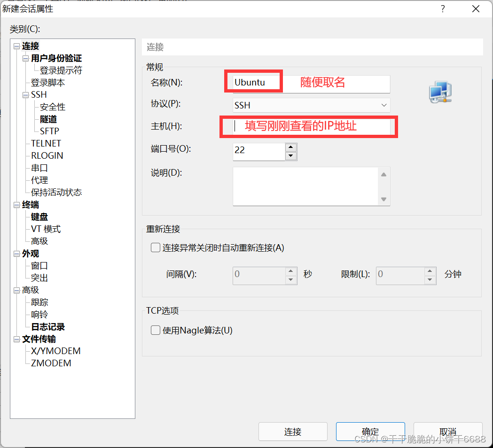Click the 间隔 spinner down arrow
This screenshot has height=448, width=493.
(x=291, y=279)
